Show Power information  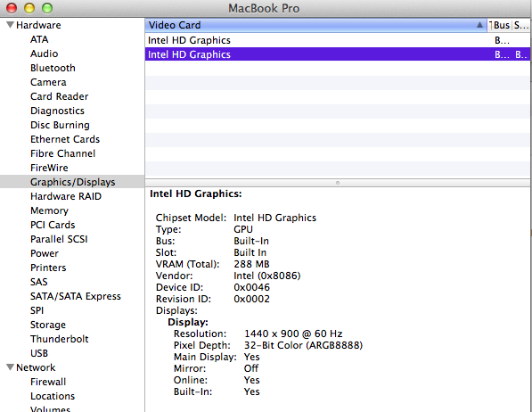pos(45,253)
